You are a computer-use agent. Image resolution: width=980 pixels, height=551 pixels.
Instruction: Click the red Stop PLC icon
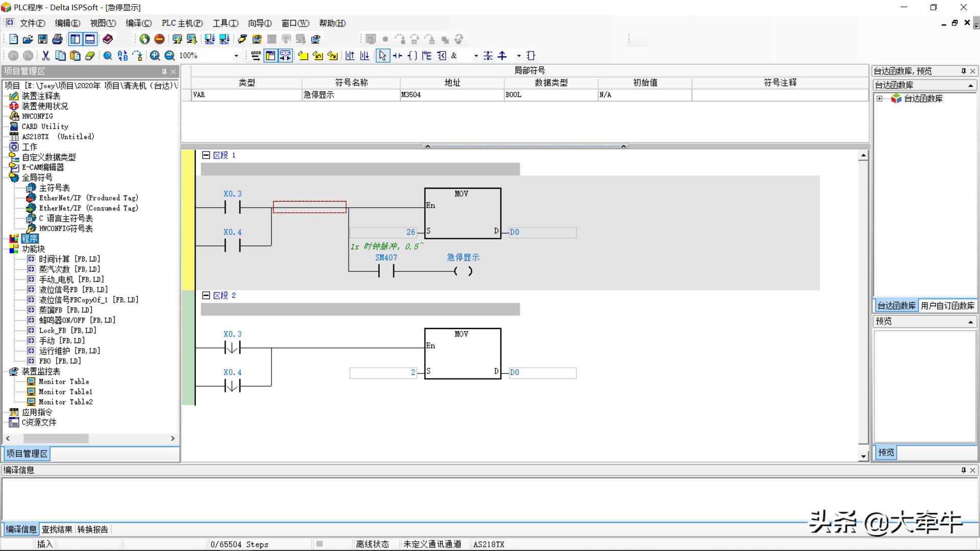click(159, 39)
